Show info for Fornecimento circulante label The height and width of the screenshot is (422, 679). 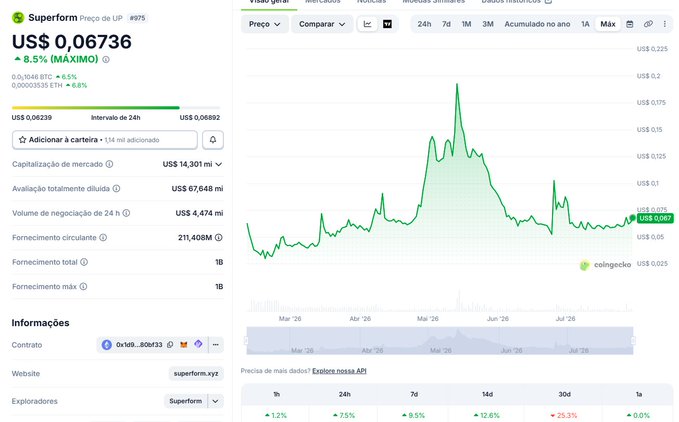pyautogui.click(x=103, y=237)
